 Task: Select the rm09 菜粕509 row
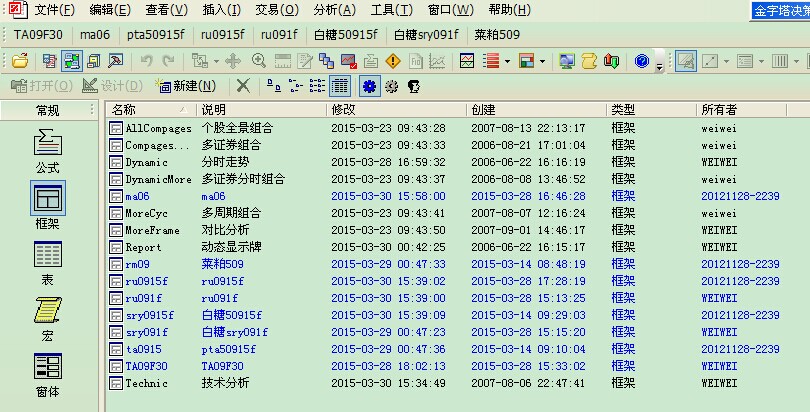click(444, 264)
